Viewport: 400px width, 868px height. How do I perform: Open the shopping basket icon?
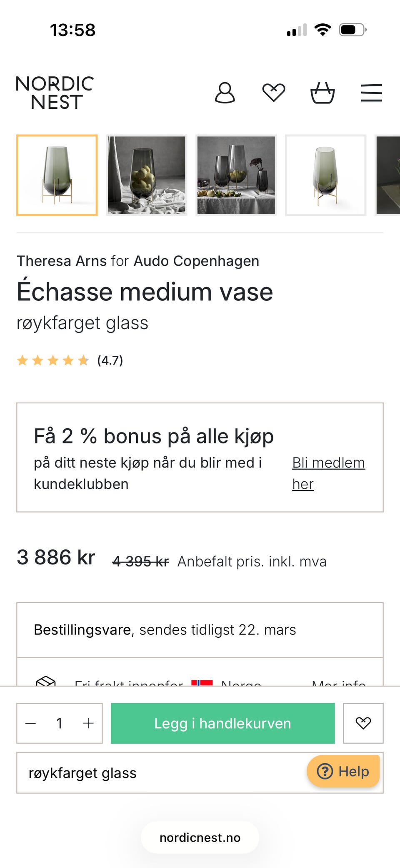(x=322, y=93)
